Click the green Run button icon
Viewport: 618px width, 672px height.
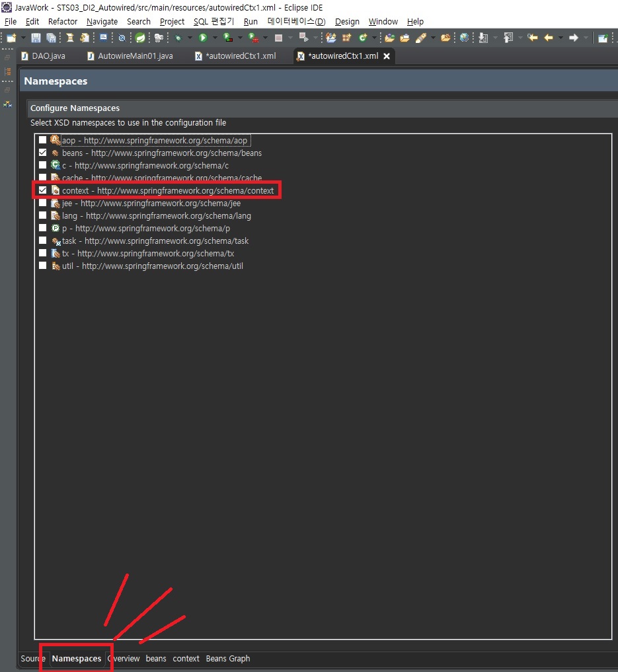pyautogui.click(x=203, y=38)
